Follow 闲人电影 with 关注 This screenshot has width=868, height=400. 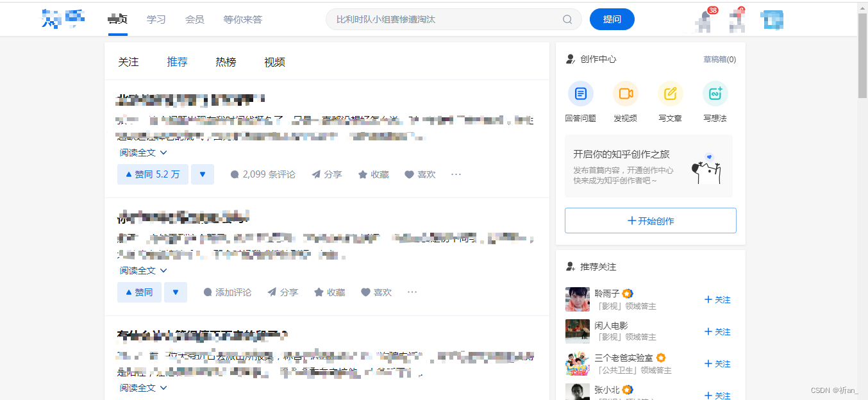717,331
